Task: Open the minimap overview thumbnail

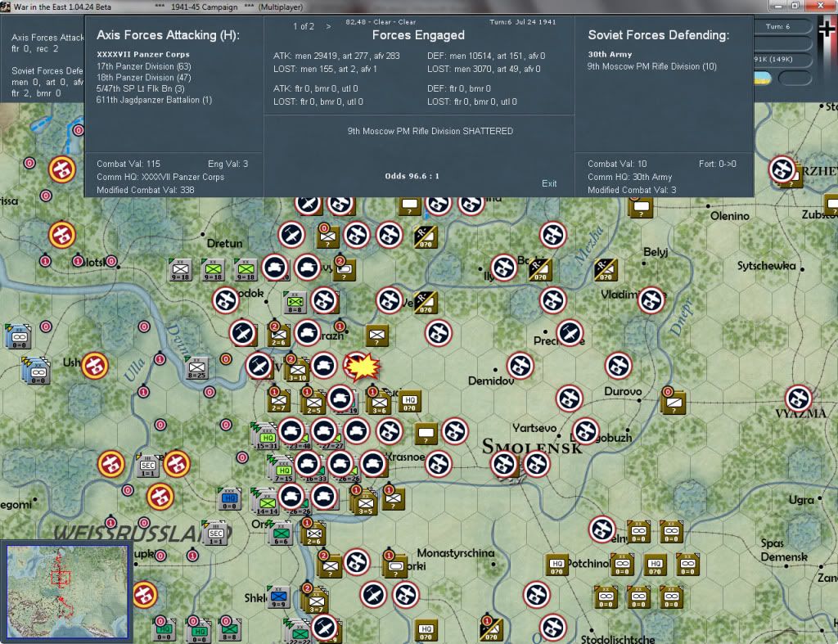Action: (x=67, y=592)
